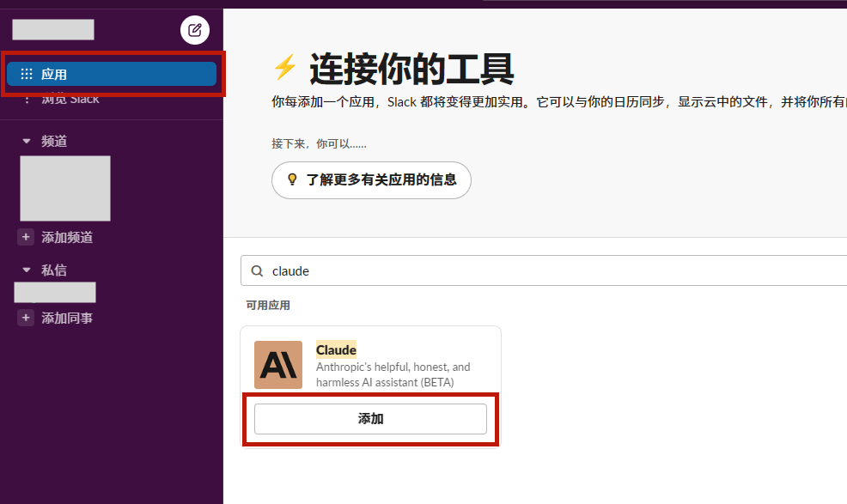Image resolution: width=847 pixels, height=504 pixels.
Task: Click the channel thumbnail under 频道
Action: (x=64, y=188)
